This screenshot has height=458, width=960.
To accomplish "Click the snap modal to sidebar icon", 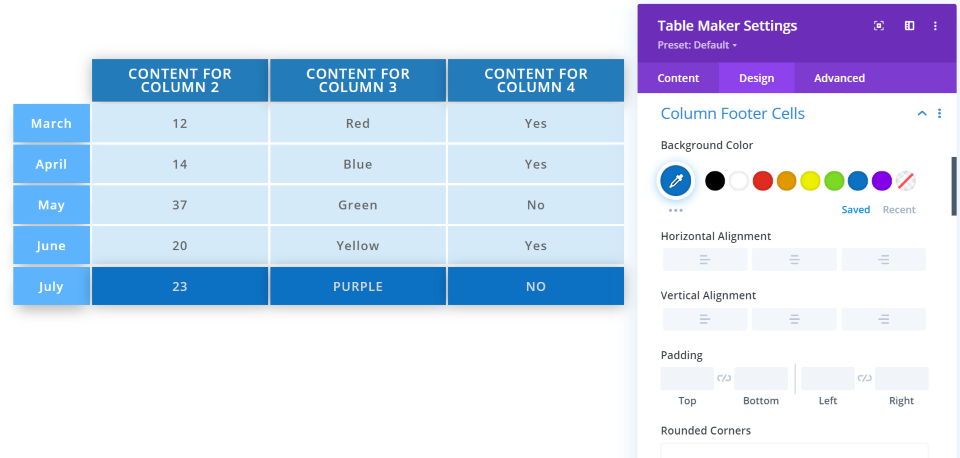I will [909, 26].
